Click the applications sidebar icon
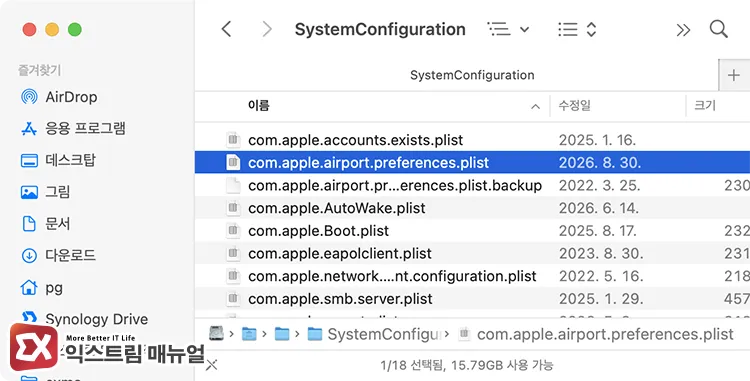 point(29,129)
